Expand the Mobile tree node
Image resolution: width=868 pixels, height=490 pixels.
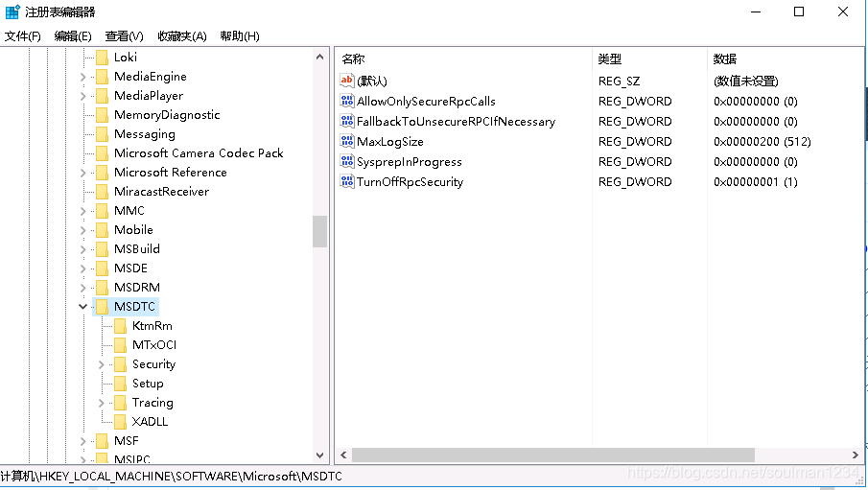(x=83, y=230)
